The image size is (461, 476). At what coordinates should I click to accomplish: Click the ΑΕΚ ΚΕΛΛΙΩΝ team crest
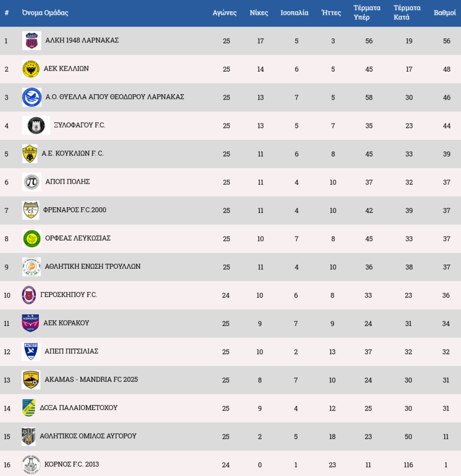coord(31,69)
